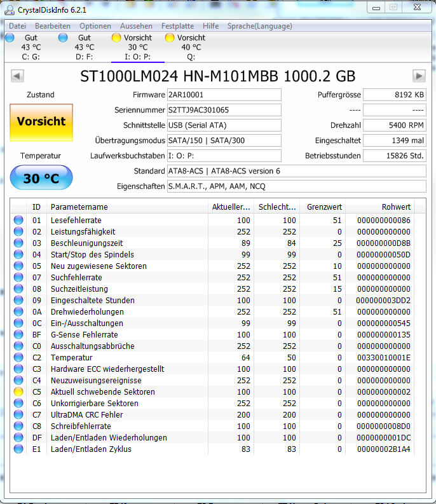The image size is (436, 504).
Task: Click status icon of Lesefehlerrate row
Action: pos(18,220)
